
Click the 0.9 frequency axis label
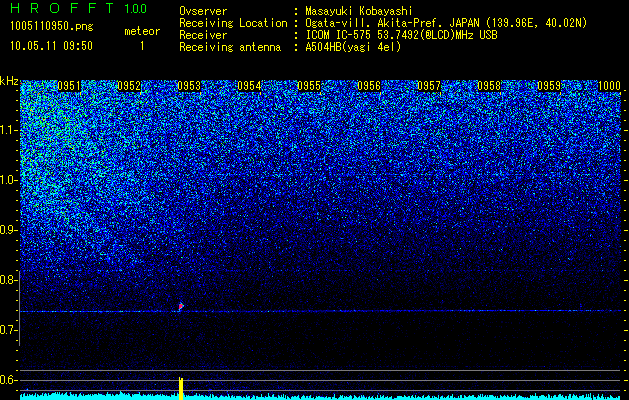tap(9, 230)
